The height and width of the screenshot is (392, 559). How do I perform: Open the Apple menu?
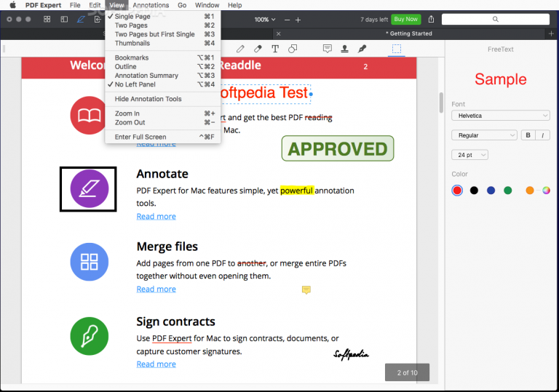click(x=12, y=5)
